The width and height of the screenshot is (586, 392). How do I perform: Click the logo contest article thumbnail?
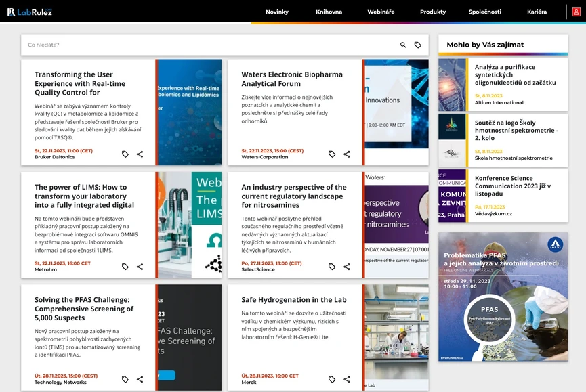pyautogui.click(x=452, y=140)
